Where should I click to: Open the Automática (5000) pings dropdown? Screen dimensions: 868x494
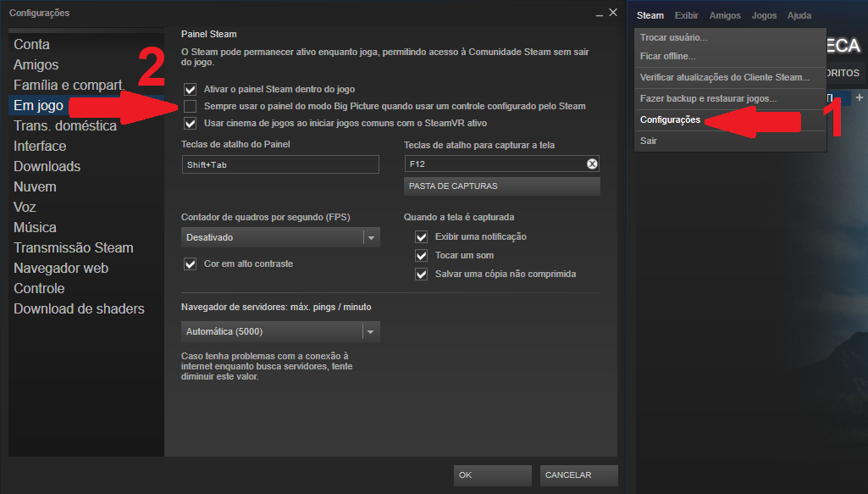pyautogui.click(x=280, y=331)
